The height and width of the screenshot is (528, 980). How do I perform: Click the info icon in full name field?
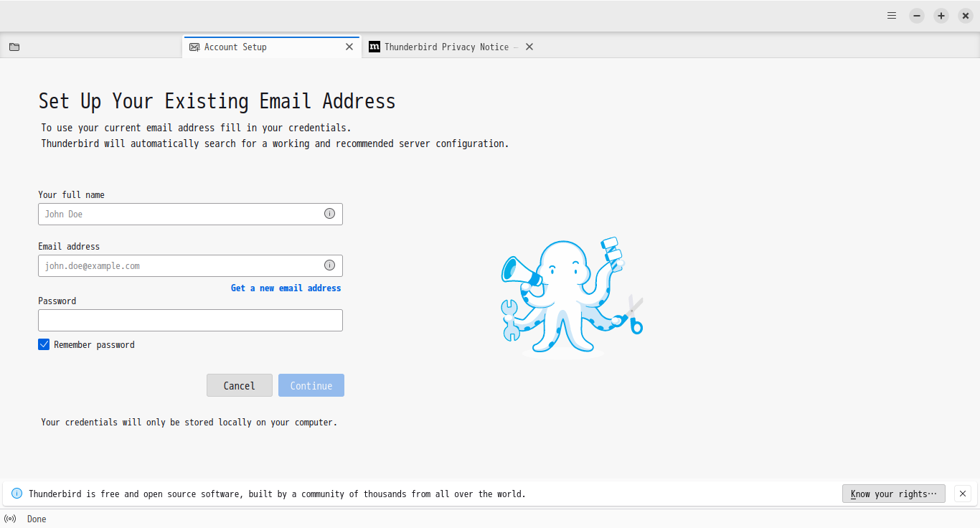[329, 214]
